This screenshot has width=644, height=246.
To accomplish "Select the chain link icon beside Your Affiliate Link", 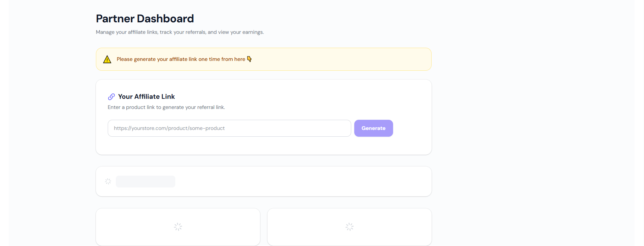I will 111,96.
